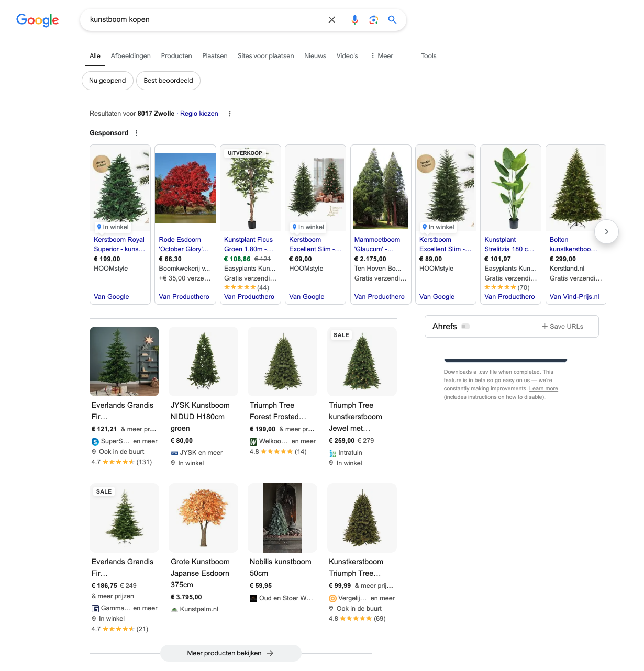Open Google Lens image search
The width and height of the screenshot is (644, 671).
click(x=373, y=20)
